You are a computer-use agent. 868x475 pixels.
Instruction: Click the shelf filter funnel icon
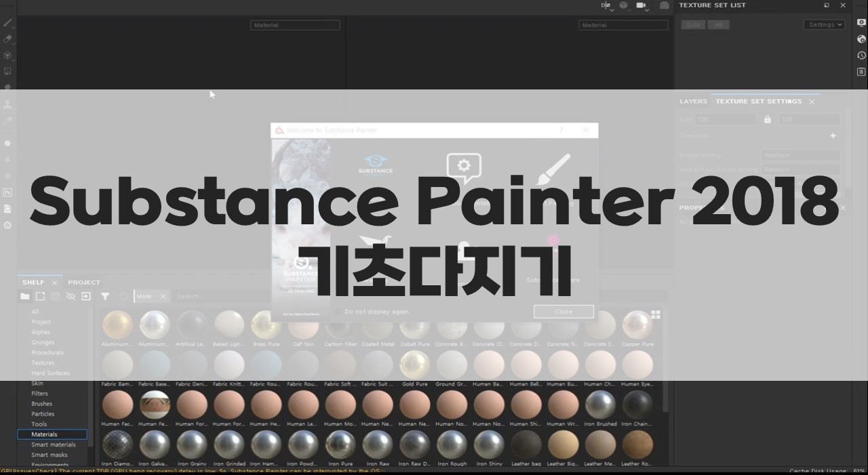coord(105,296)
